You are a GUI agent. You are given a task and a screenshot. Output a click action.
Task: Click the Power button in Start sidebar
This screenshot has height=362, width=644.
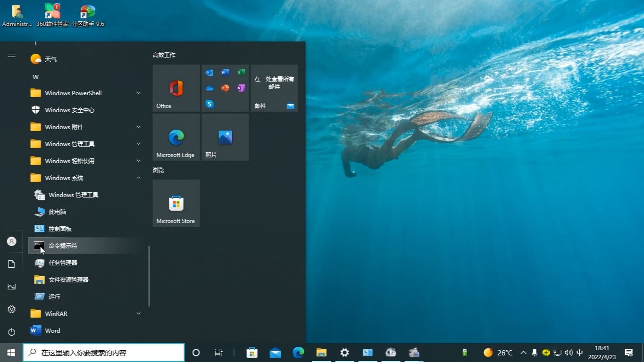12,332
